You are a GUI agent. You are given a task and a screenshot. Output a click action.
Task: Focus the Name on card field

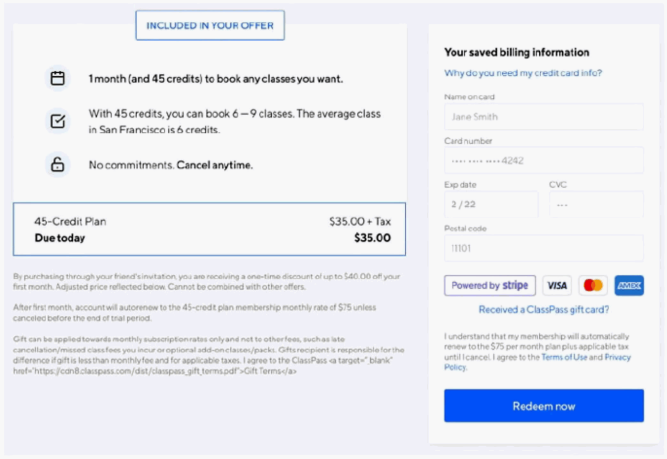(543, 114)
